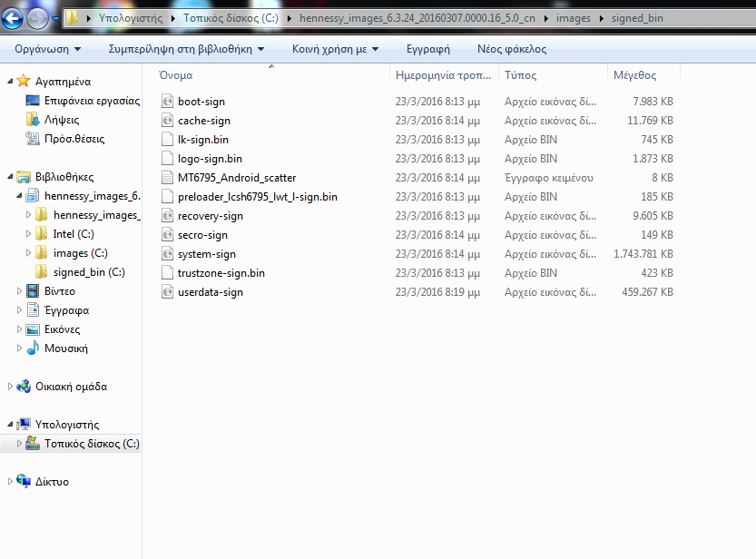Click the Οικιακή ομάδα homegroup icon

tap(24, 387)
